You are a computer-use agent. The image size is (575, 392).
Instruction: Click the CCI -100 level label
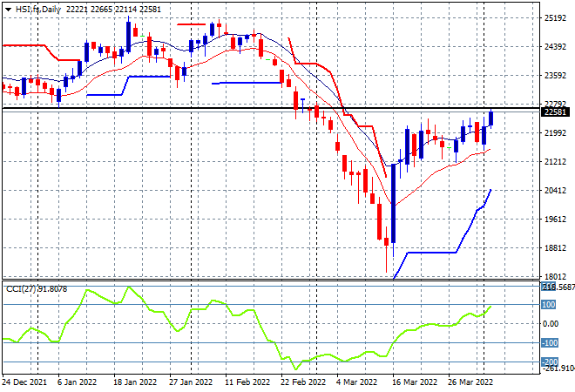[x=550, y=343]
